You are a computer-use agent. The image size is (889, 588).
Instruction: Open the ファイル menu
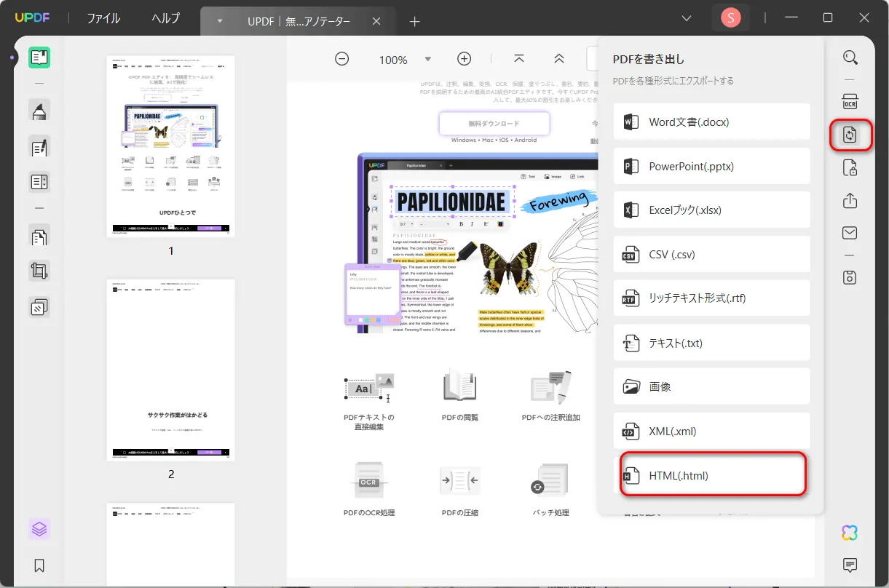click(103, 18)
